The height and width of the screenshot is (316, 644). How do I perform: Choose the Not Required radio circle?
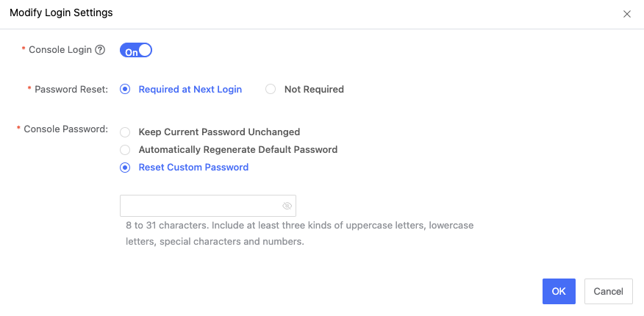click(x=271, y=89)
